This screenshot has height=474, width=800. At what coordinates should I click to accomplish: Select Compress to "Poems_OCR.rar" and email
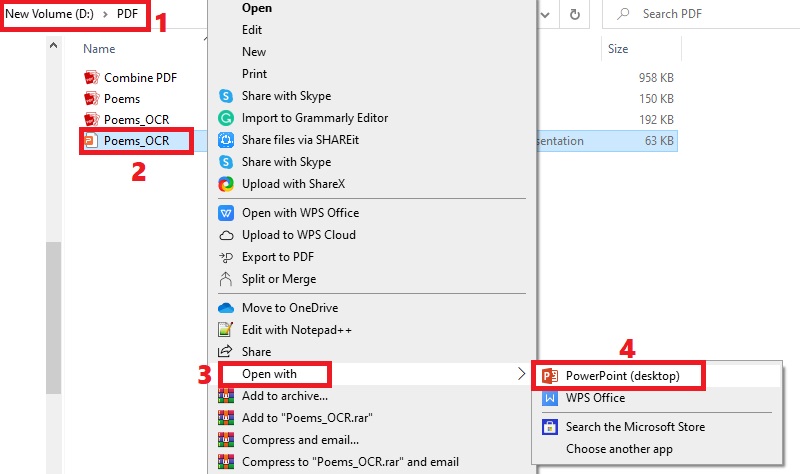click(351, 462)
